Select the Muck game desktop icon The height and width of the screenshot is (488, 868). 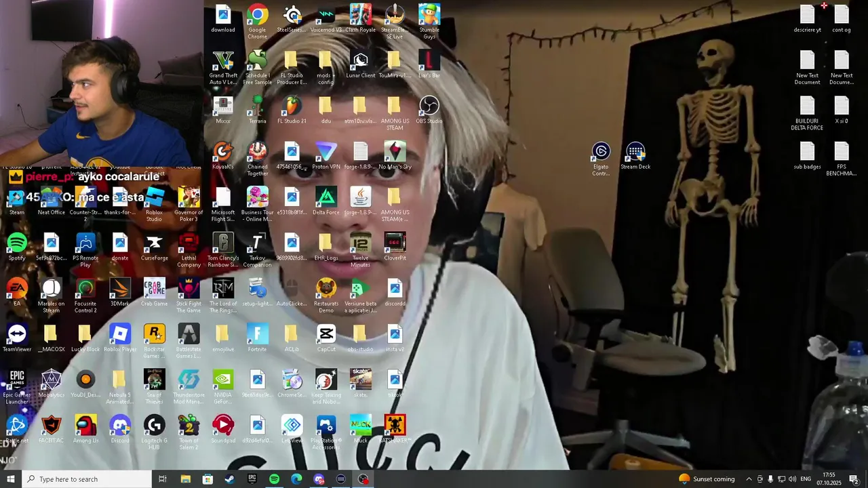pyautogui.click(x=360, y=429)
